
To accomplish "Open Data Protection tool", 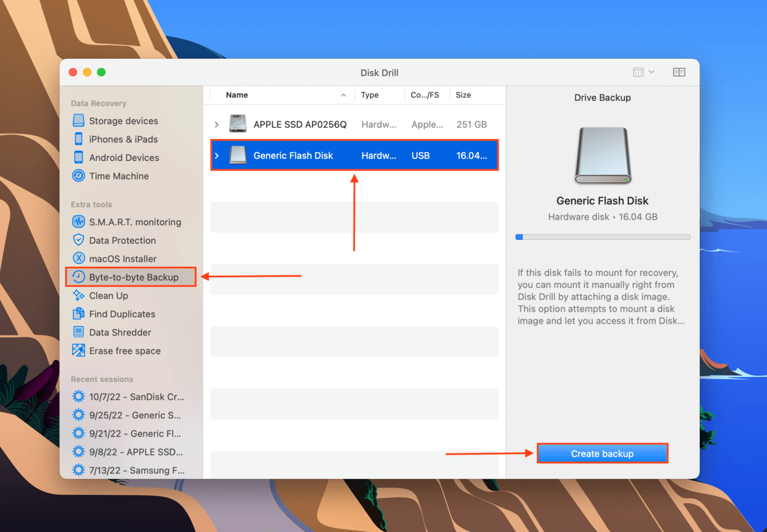I will click(x=114, y=241).
